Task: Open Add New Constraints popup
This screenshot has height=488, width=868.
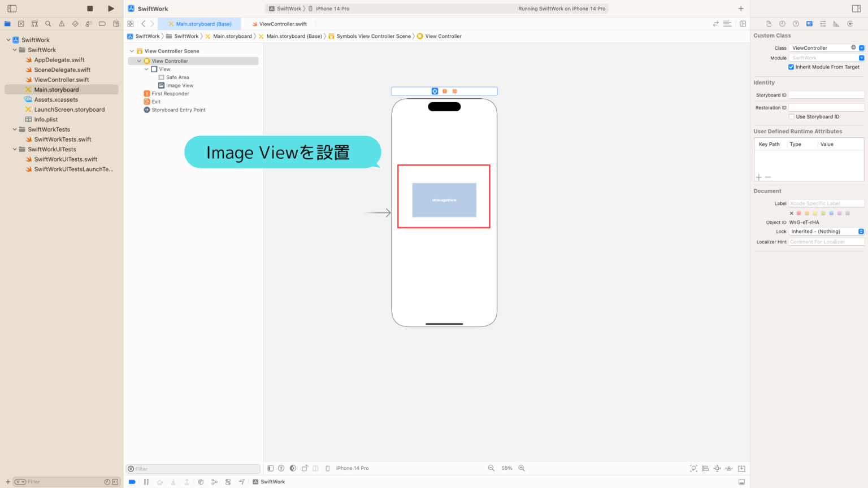Action: coord(717,468)
